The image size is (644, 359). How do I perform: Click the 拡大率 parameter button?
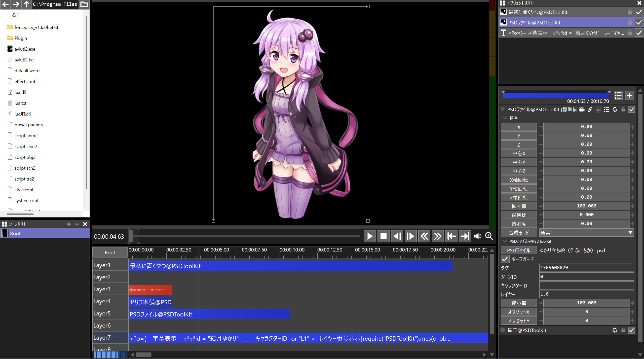click(x=518, y=206)
